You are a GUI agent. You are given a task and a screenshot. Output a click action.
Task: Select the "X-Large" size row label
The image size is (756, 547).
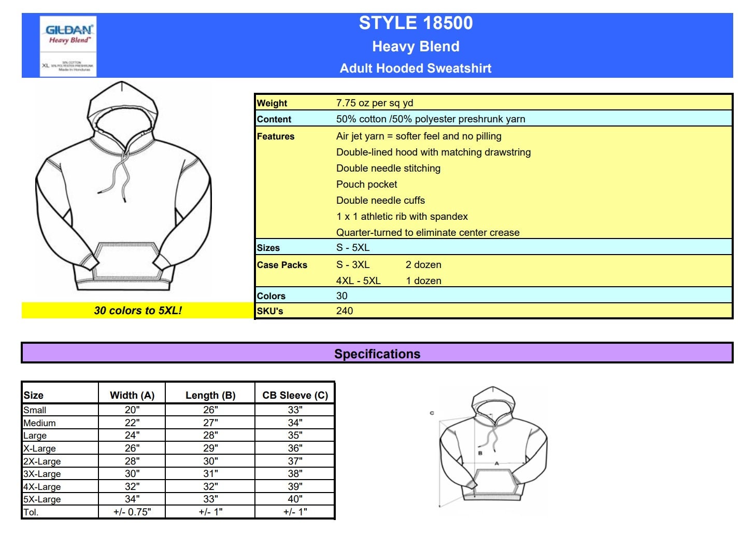click(x=39, y=448)
